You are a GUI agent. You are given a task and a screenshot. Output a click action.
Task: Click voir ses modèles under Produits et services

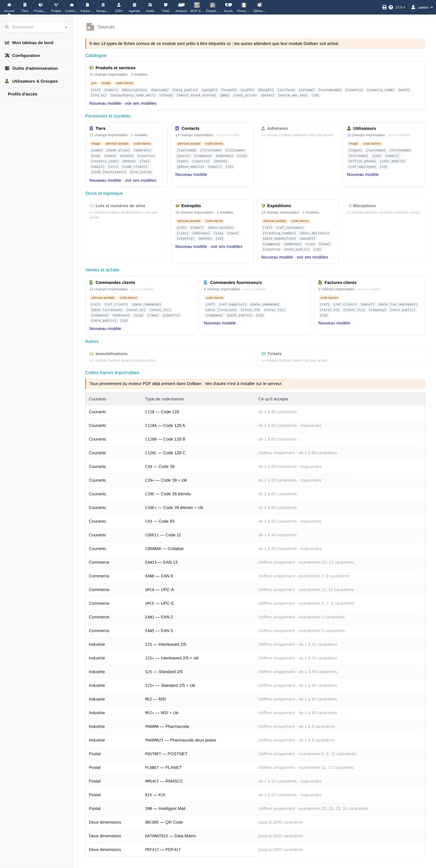tap(141, 103)
